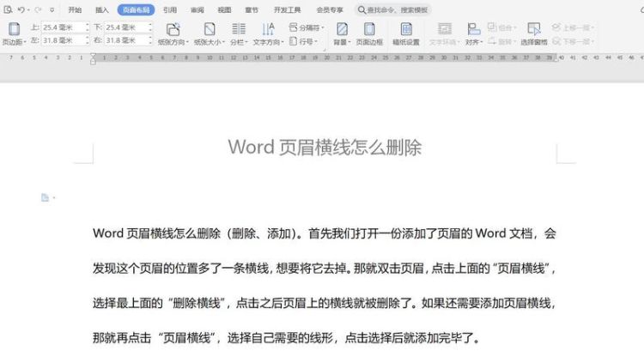Screen dimensions: 644x363
Task: Decrease the left margin with the down arrow
Action: [87, 43]
